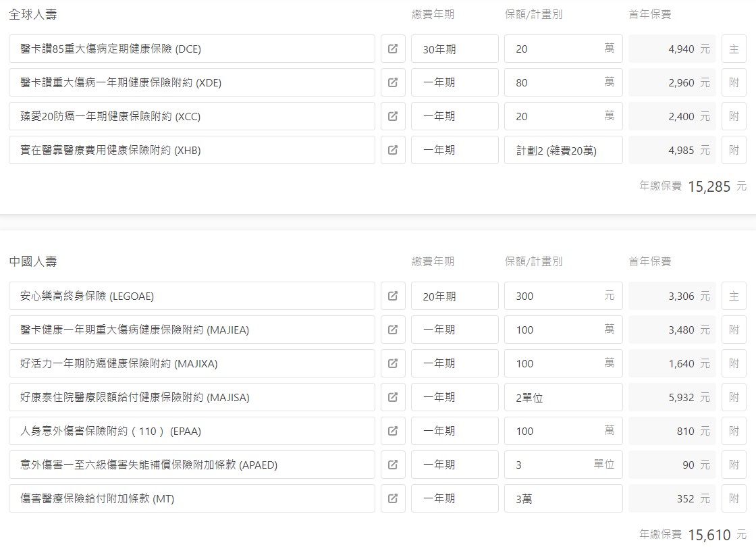Image resolution: width=756 pixels, height=547 pixels.
Task: Edit the 3 單位 amount for APAED
Action: pos(564,465)
